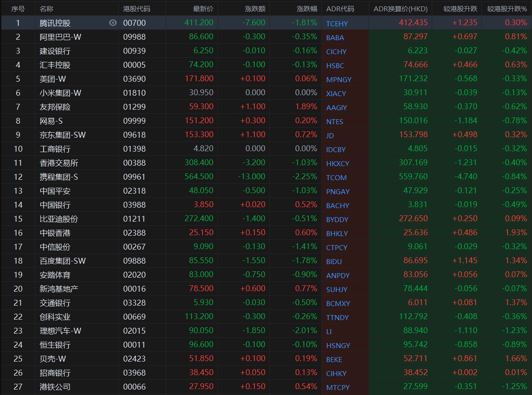The height and width of the screenshot is (395, 532).
Task: Select the 小米集团-W stock name
Action: pos(60,93)
